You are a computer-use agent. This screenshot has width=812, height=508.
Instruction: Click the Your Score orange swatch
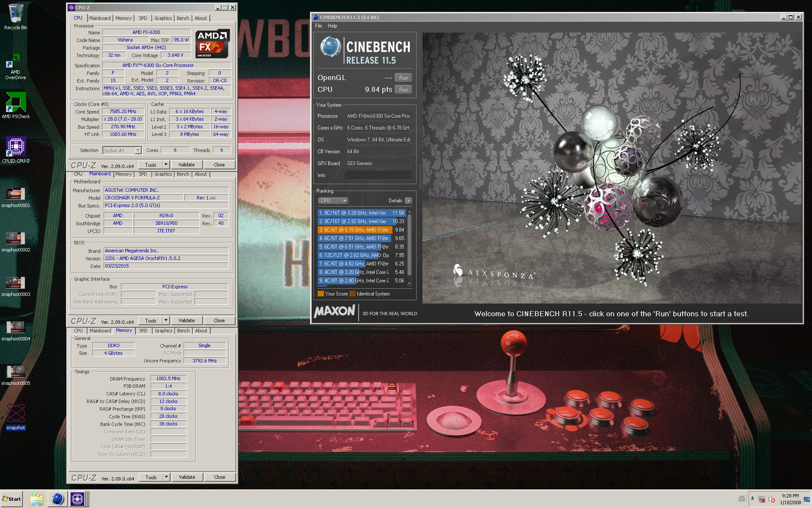321,294
